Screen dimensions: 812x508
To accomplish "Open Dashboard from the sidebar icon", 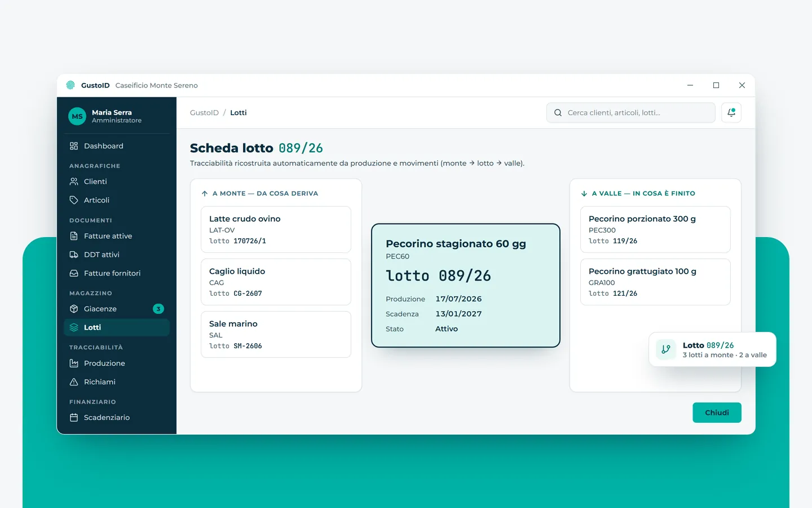I will pos(74,146).
